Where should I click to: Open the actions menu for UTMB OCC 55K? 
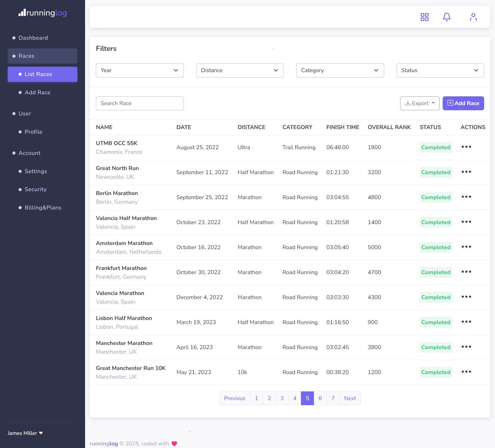click(x=466, y=147)
